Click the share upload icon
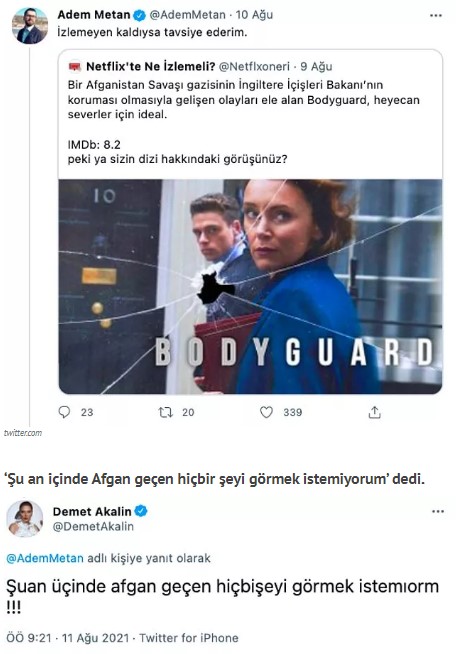 [x=375, y=412]
